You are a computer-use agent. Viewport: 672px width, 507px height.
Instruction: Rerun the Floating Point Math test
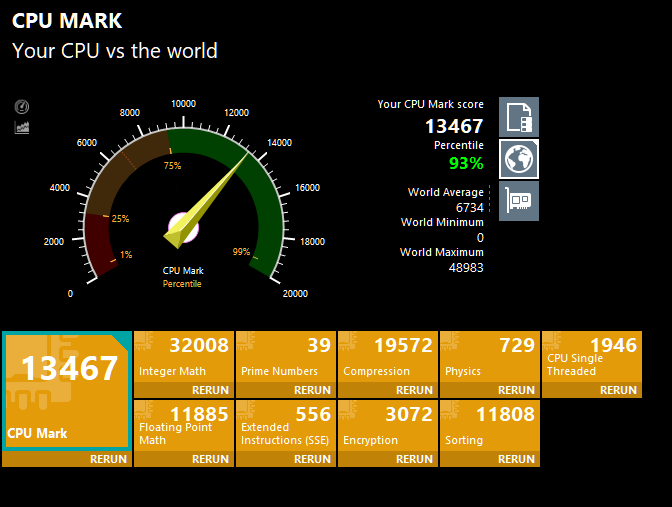(x=184, y=459)
